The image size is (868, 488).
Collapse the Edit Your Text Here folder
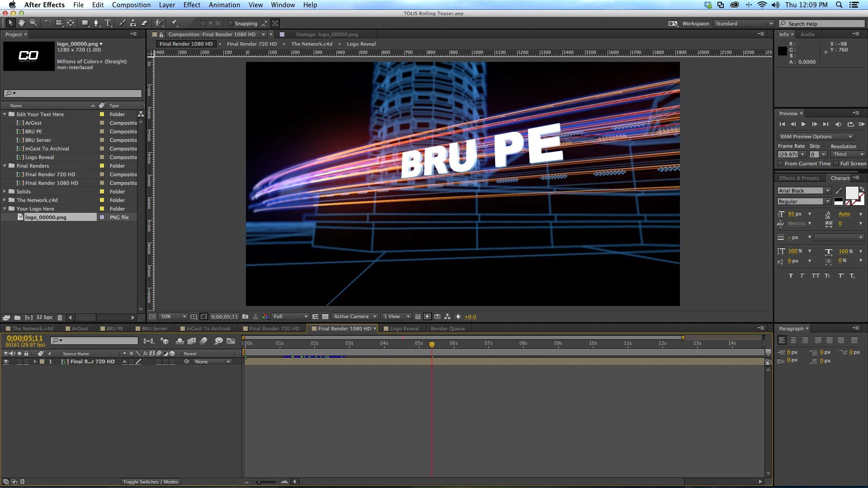click(x=5, y=114)
